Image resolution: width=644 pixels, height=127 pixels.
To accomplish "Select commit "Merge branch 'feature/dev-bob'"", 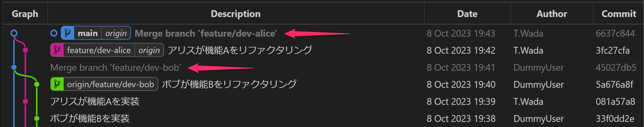I will point(115,68).
